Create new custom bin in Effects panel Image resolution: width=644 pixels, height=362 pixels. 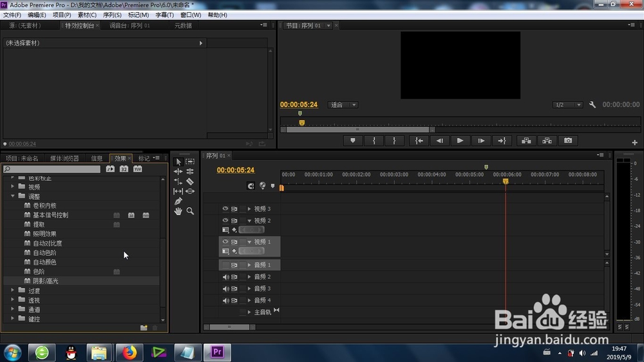click(x=144, y=327)
